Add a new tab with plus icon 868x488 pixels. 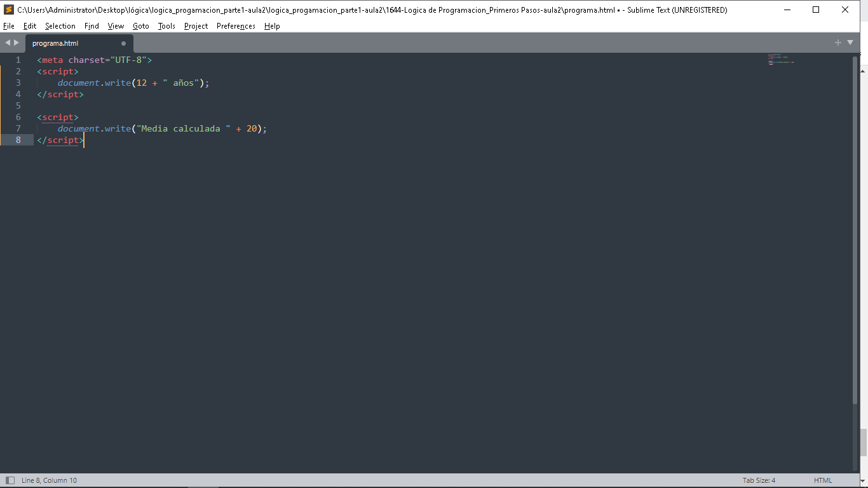[838, 43]
